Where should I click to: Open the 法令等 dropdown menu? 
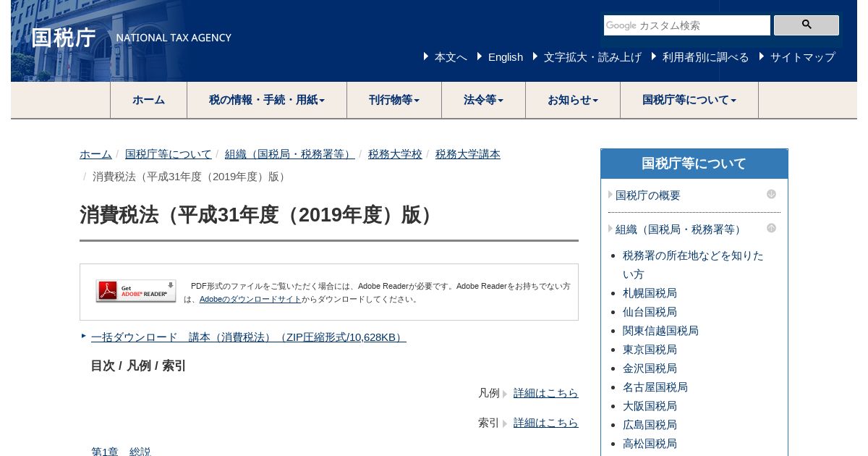tap(483, 100)
